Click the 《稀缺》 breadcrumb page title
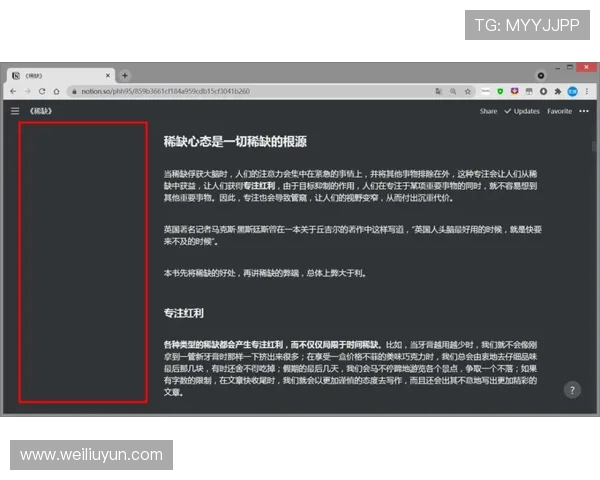 click(41, 111)
